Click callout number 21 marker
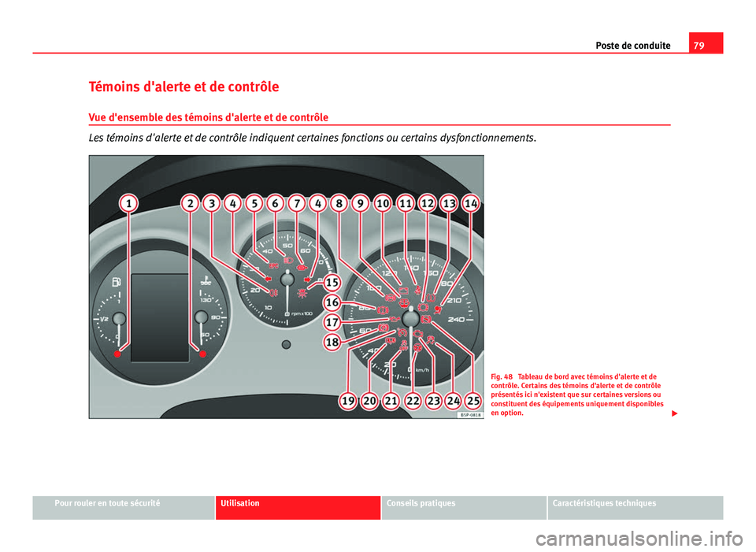Image resolution: width=756 pixels, height=552 pixels. (391, 401)
